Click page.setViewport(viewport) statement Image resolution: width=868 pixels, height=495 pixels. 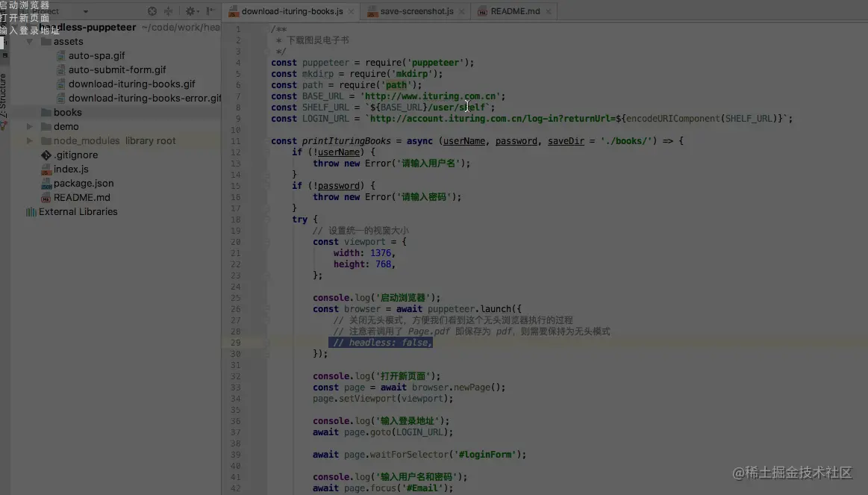pos(383,399)
